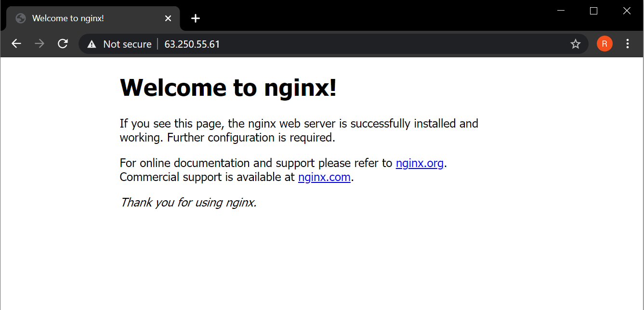The width and height of the screenshot is (644, 310).
Task: Open the profile avatar "R"
Action: 605,44
